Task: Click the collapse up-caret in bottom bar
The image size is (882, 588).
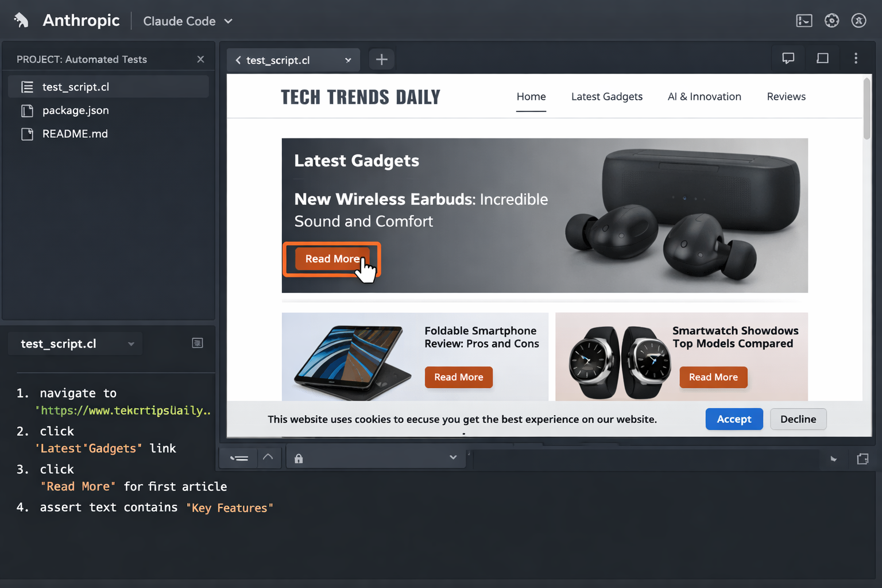Action: [268, 458]
